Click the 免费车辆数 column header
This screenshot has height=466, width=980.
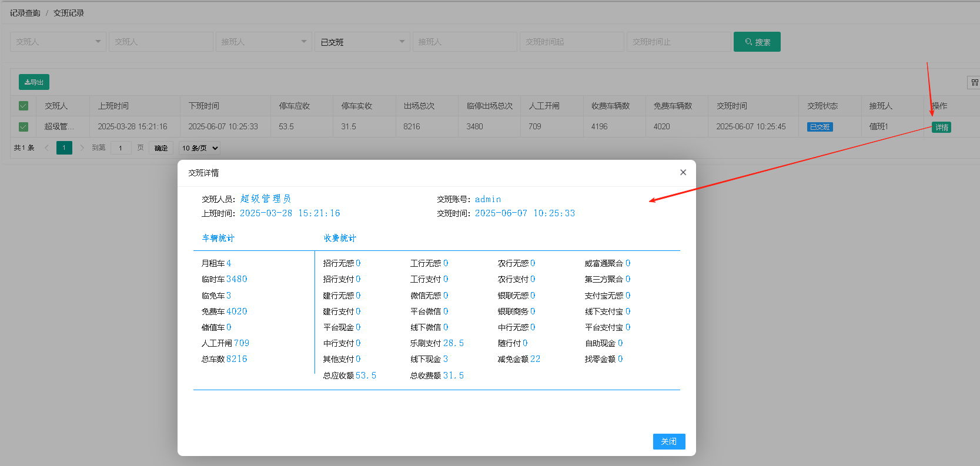[x=673, y=106]
